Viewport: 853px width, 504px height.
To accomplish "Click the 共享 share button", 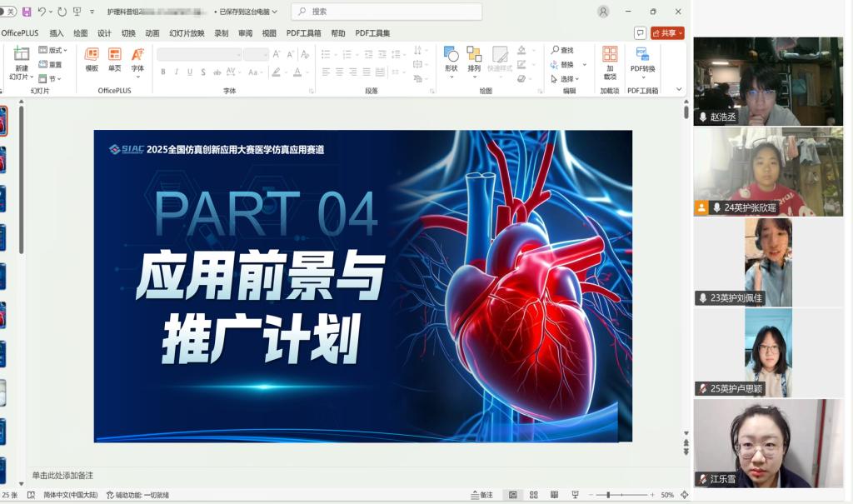I will click(667, 33).
